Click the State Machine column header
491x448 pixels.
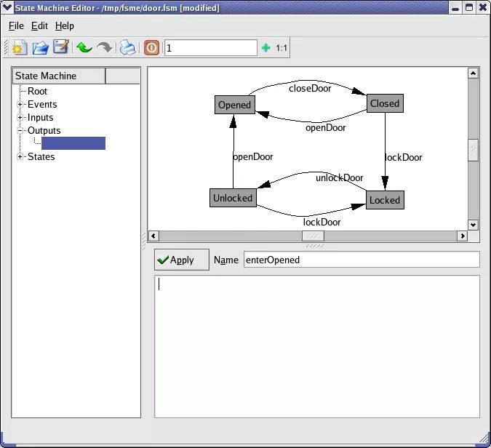[x=59, y=76]
